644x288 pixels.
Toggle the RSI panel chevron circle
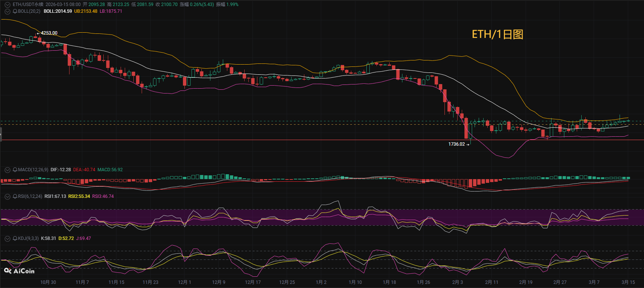coord(7,196)
